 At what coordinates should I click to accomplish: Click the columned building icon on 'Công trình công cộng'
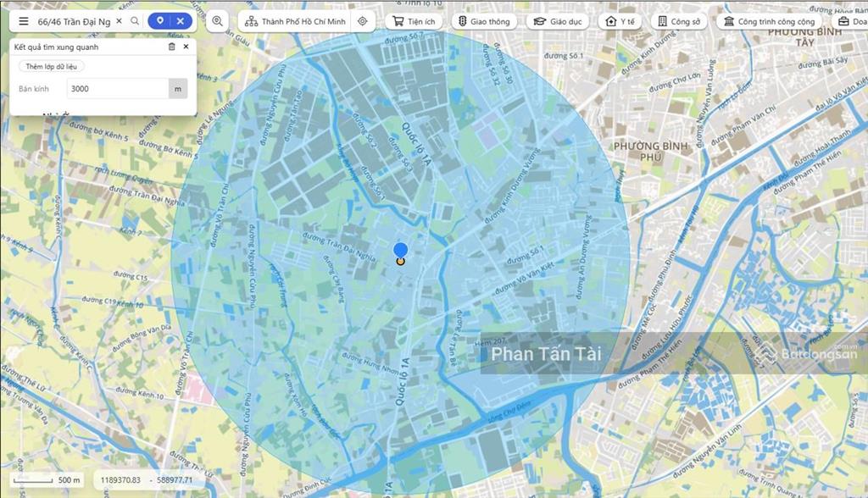click(x=729, y=21)
